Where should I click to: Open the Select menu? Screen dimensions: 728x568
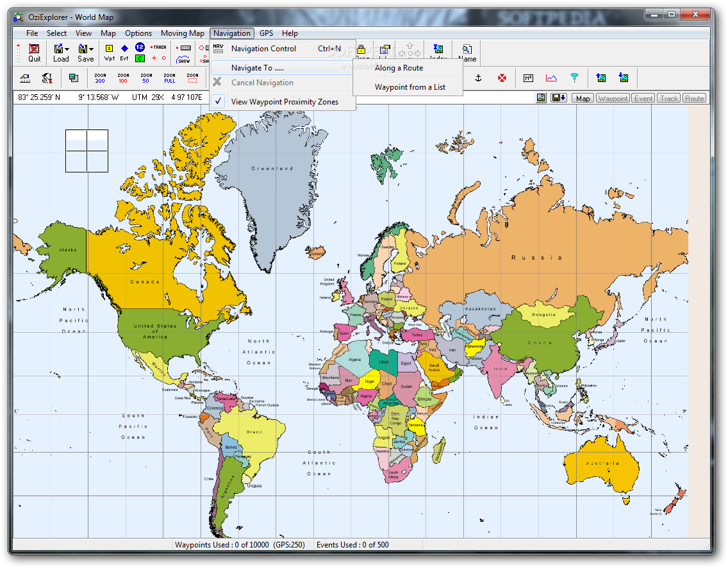click(56, 33)
